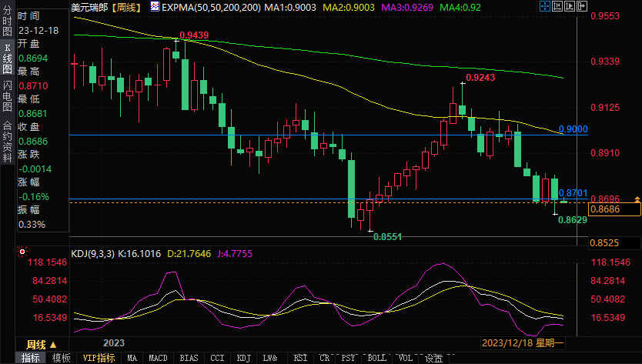Viewport: 642px width, 364px height.
Task: Open the 设置 settings button
Action: pyautogui.click(x=434, y=358)
